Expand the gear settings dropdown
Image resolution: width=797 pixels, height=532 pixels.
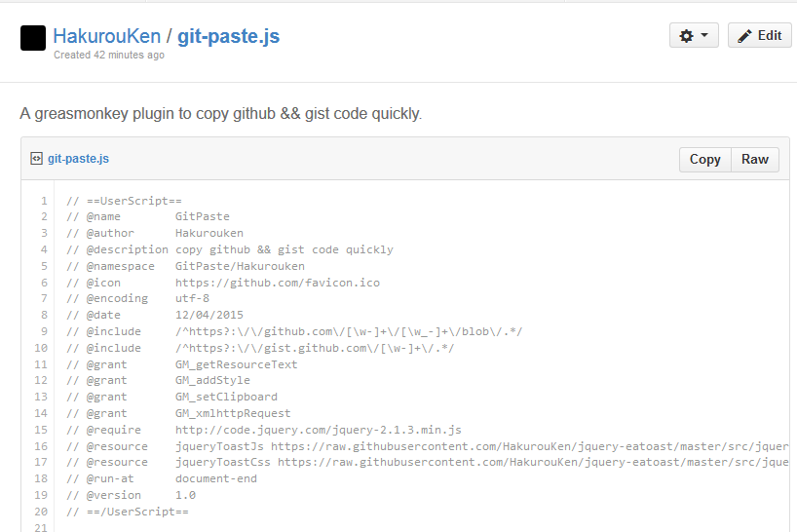click(x=694, y=35)
